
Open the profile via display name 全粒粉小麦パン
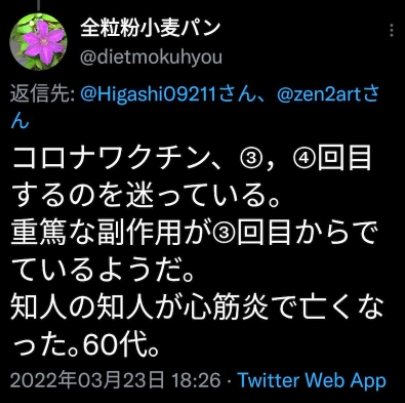150,28
